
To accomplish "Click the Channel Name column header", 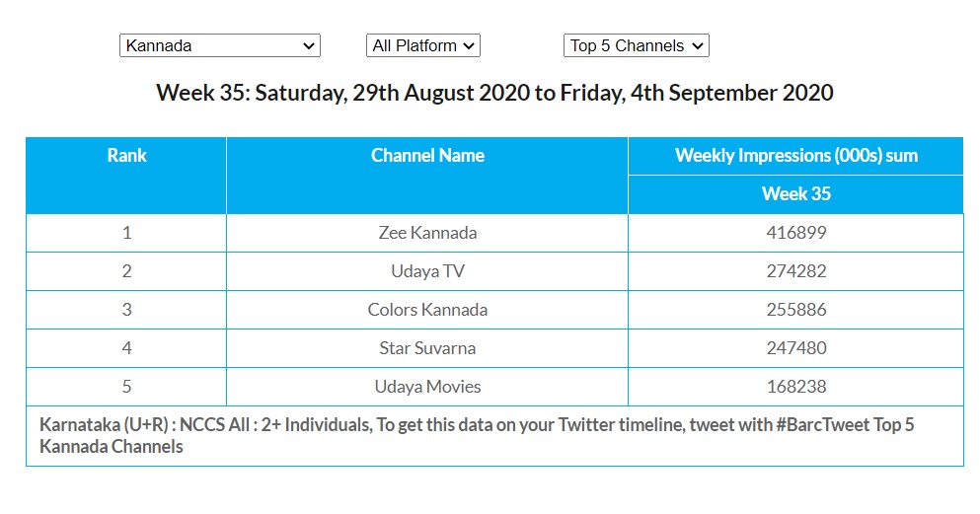I will tap(427, 156).
